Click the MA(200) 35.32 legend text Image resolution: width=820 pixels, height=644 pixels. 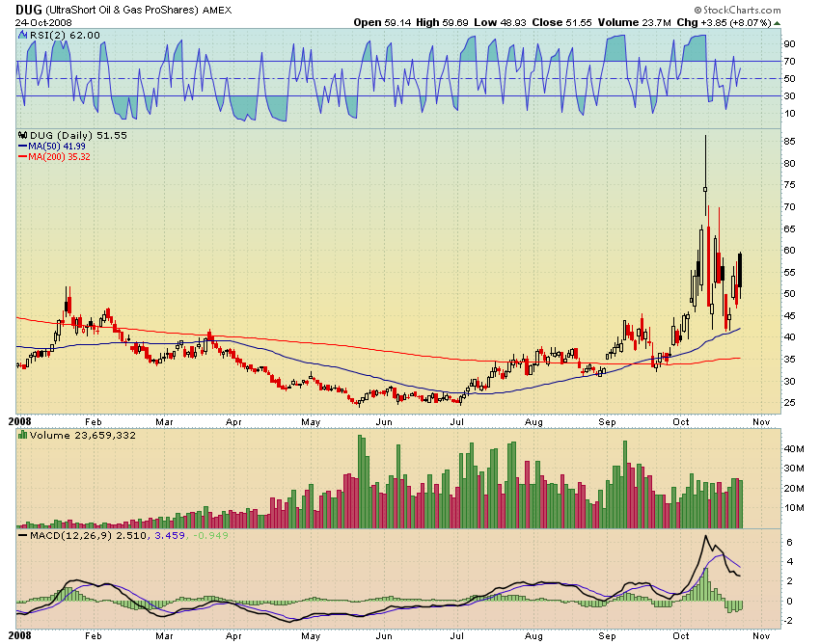[x=59, y=157]
